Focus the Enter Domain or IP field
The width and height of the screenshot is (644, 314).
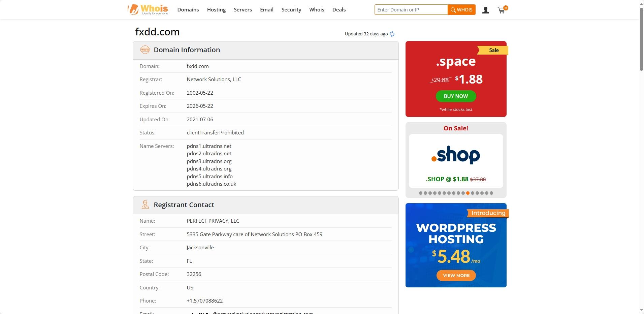[x=411, y=10]
